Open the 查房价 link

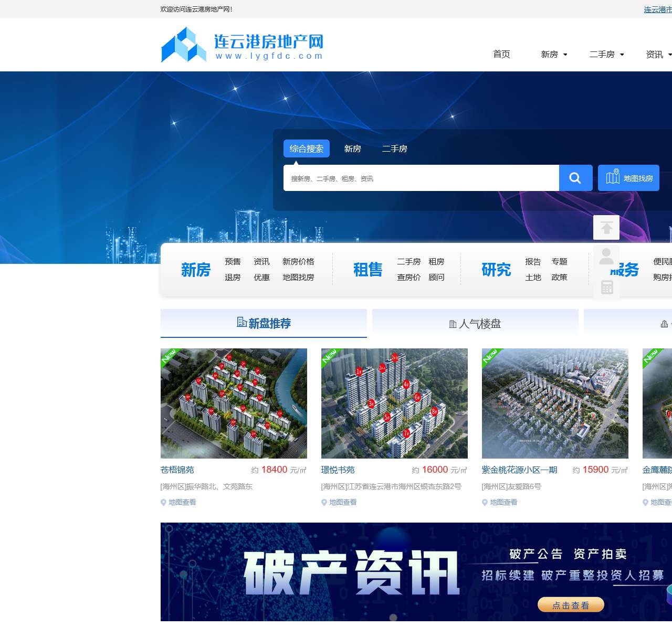coord(409,277)
